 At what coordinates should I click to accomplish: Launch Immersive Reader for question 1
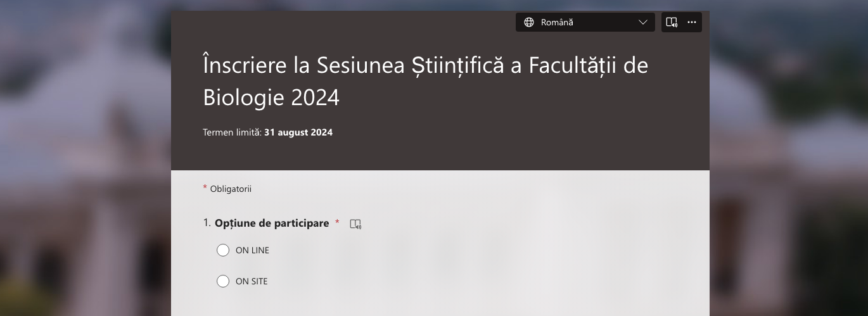click(x=355, y=224)
